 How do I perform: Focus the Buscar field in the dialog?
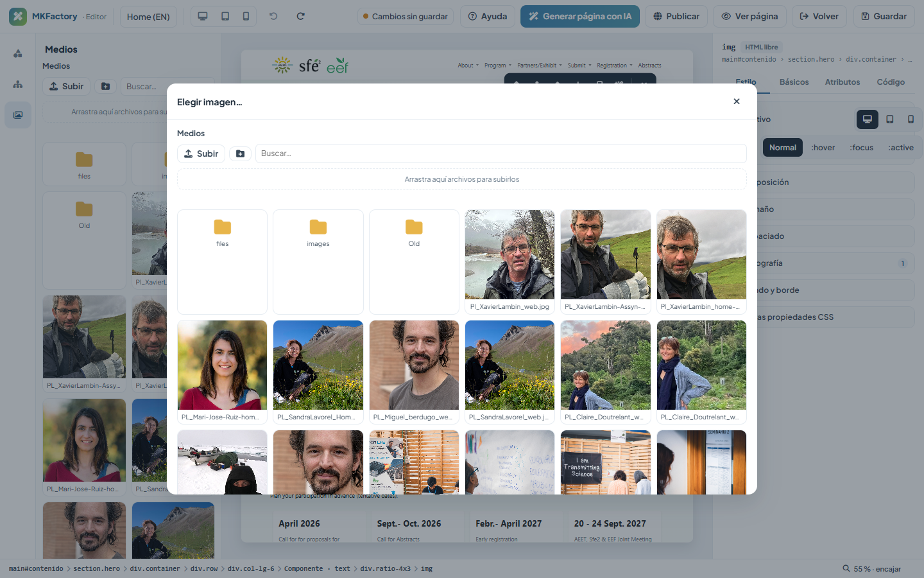pyautogui.click(x=501, y=153)
